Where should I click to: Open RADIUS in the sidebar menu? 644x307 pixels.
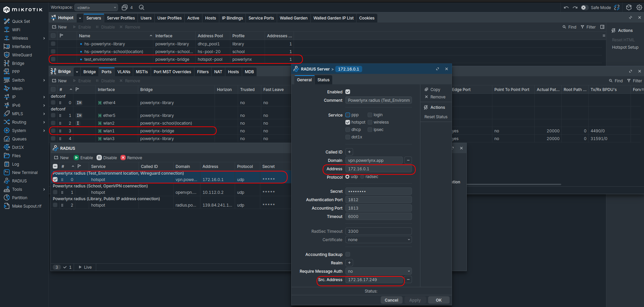point(19,181)
